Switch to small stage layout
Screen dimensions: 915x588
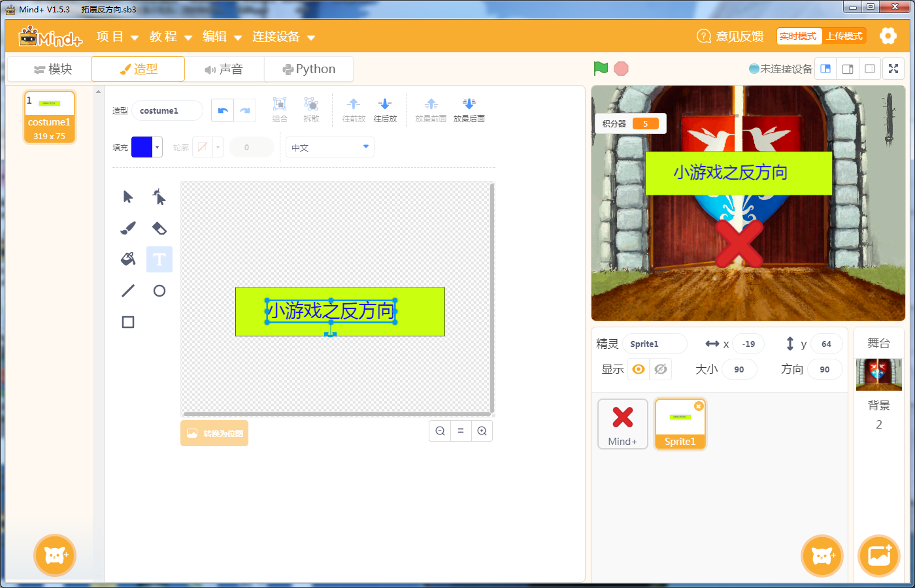[825, 69]
